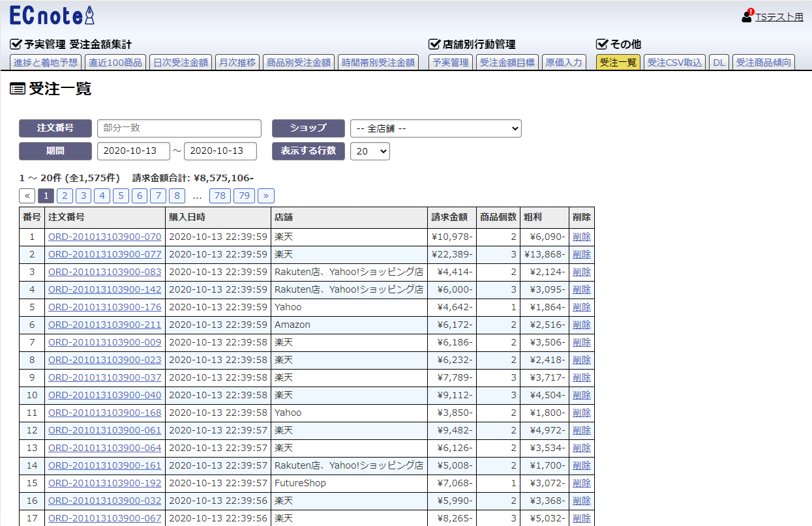The width and height of the screenshot is (812, 526).
Task: Click the ¥13,868- gross profit cell
Action: coord(545,254)
